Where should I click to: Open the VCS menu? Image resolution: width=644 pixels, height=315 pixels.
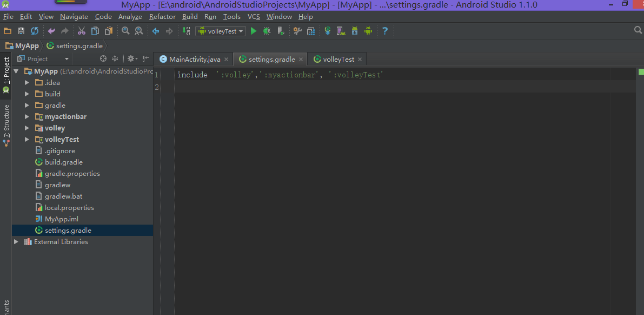tap(254, 16)
